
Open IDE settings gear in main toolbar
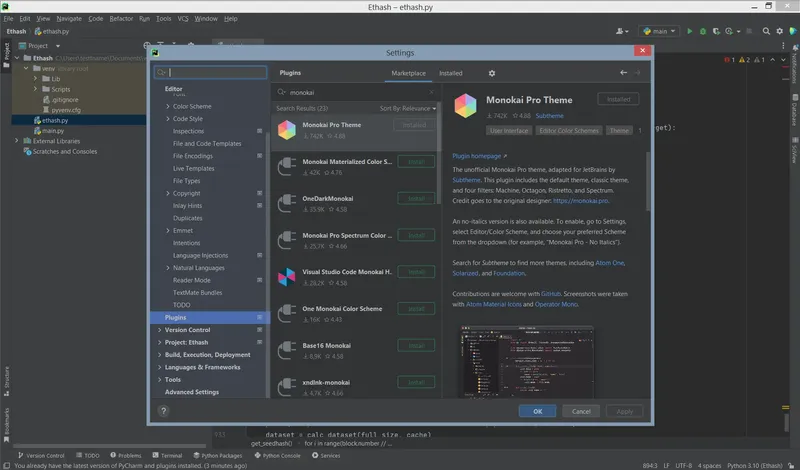coord(779,31)
